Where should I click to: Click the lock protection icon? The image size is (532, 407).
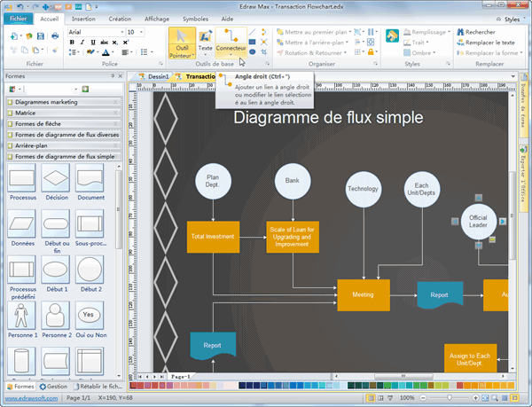tap(371, 52)
